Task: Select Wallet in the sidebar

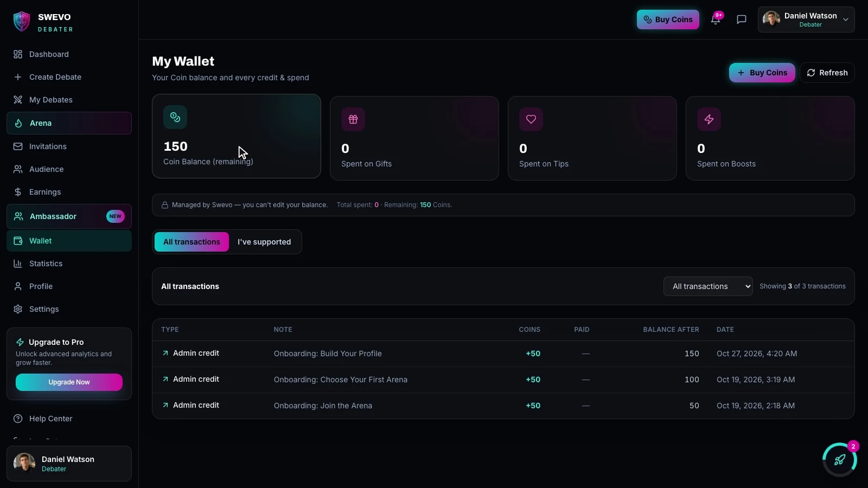Action: [69, 241]
